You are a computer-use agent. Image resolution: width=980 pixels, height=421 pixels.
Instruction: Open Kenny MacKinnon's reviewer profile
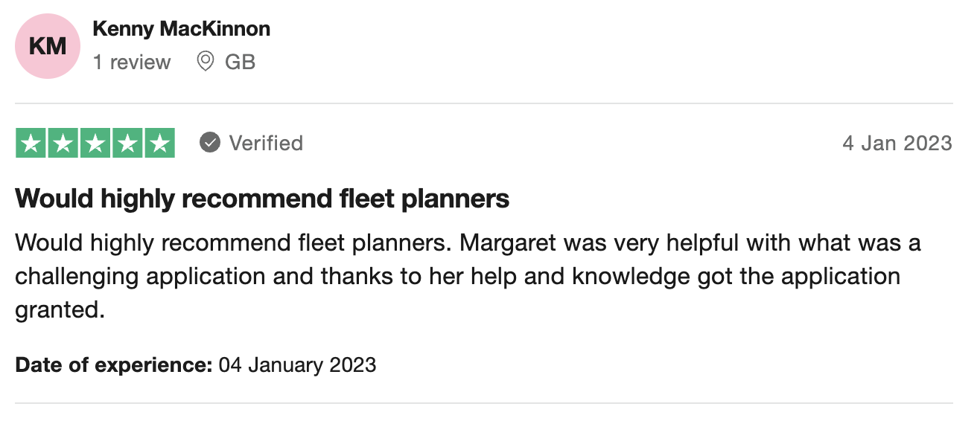[181, 29]
